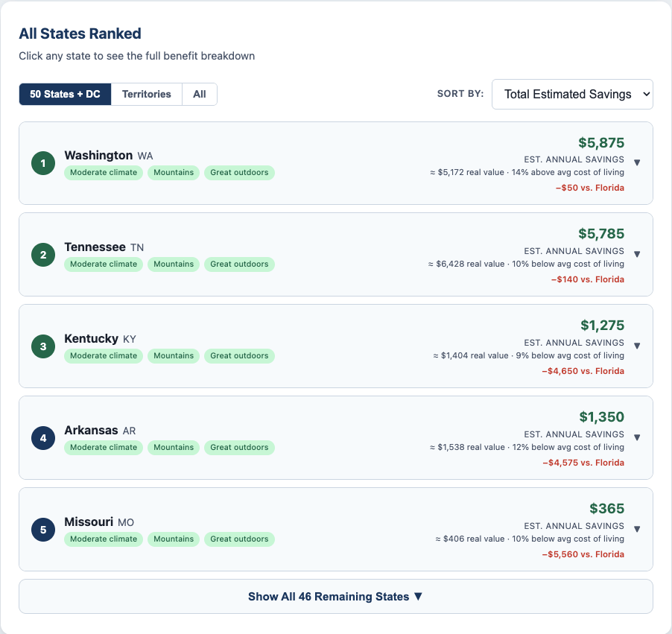The height and width of the screenshot is (634, 672).
Task: Show all 46 remaining states
Action: tap(335, 597)
